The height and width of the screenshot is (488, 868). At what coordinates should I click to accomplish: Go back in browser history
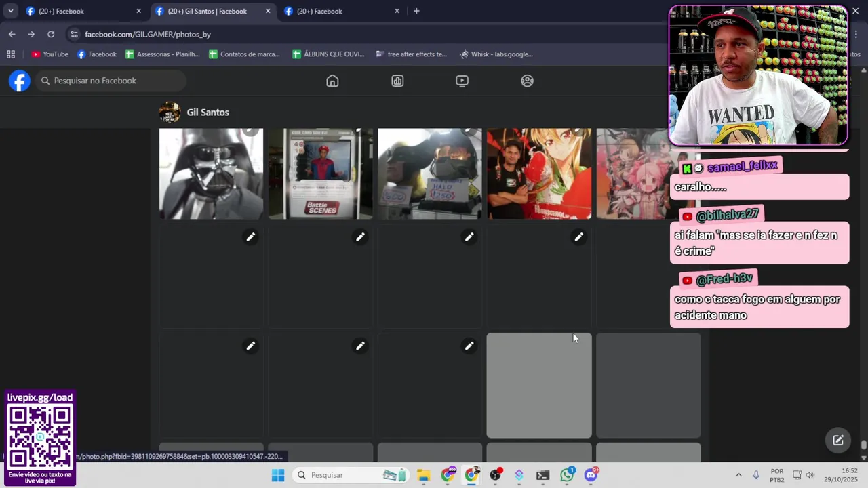pyautogui.click(x=12, y=34)
